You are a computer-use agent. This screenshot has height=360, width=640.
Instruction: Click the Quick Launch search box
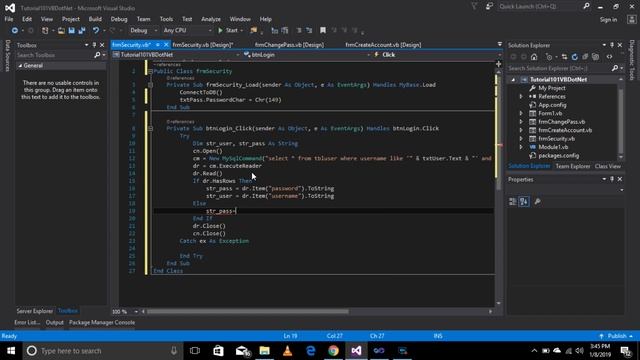click(x=540, y=7)
